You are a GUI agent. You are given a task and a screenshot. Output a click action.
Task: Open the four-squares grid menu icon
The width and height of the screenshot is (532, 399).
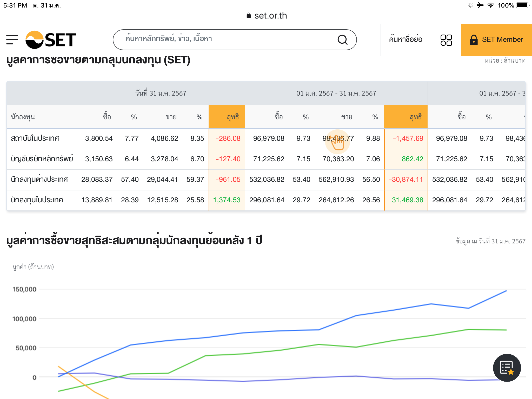446,40
